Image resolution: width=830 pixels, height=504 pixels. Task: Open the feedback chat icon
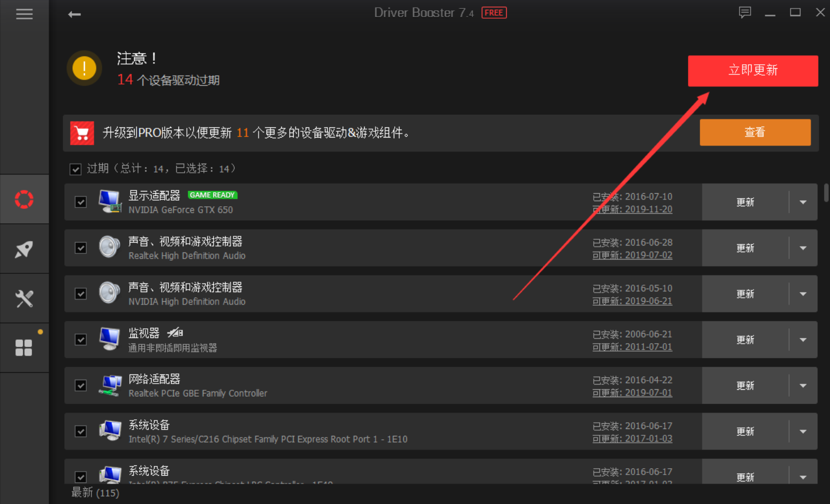pos(744,13)
